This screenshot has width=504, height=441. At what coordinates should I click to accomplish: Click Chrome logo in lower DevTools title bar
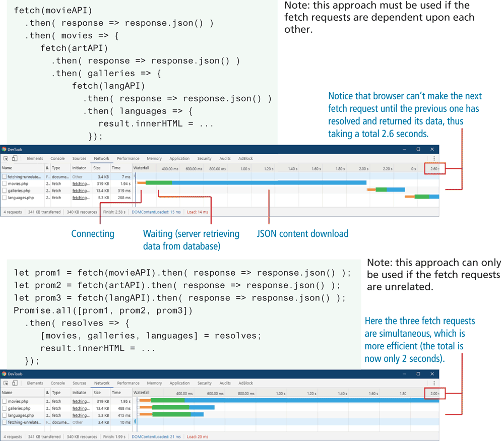tap(4, 374)
